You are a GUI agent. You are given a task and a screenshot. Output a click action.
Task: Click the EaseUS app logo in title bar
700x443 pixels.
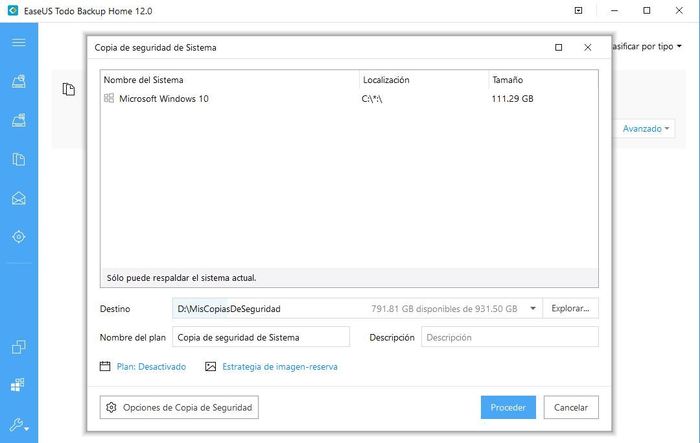pyautogui.click(x=12, y=10)
